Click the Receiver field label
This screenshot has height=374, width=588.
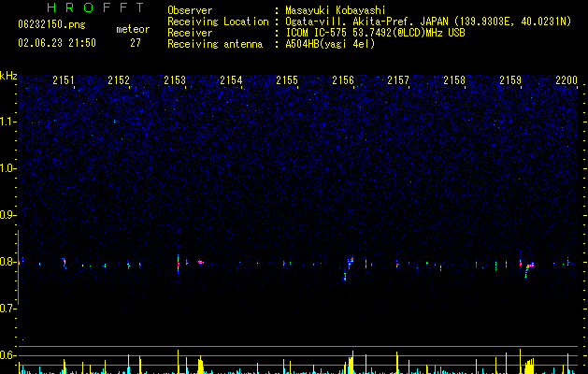[190, 33]
